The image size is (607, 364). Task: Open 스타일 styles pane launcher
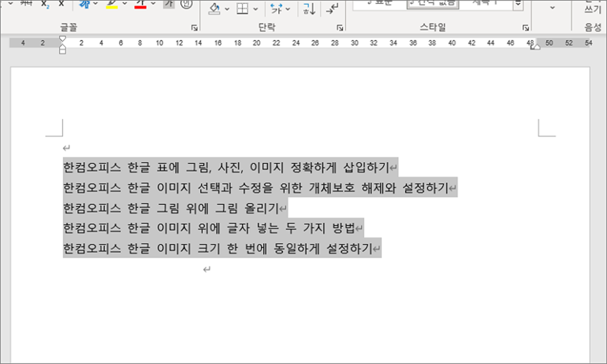[525, 28]
